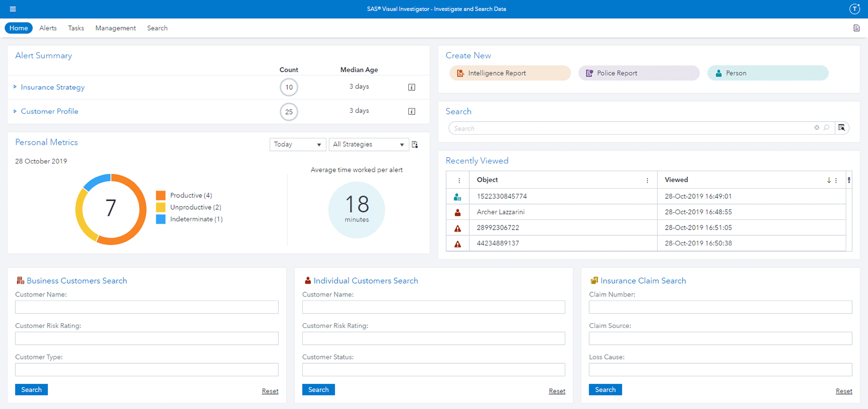The image size is (868, 409).
Task: Open the user profile avatar menu
Action: (x=854, y=9)
